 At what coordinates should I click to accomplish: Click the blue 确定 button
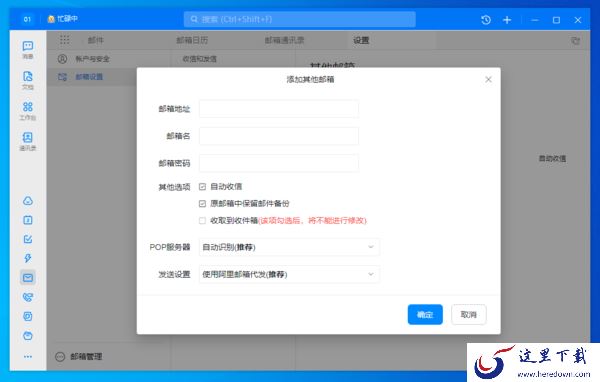point(425,315)
